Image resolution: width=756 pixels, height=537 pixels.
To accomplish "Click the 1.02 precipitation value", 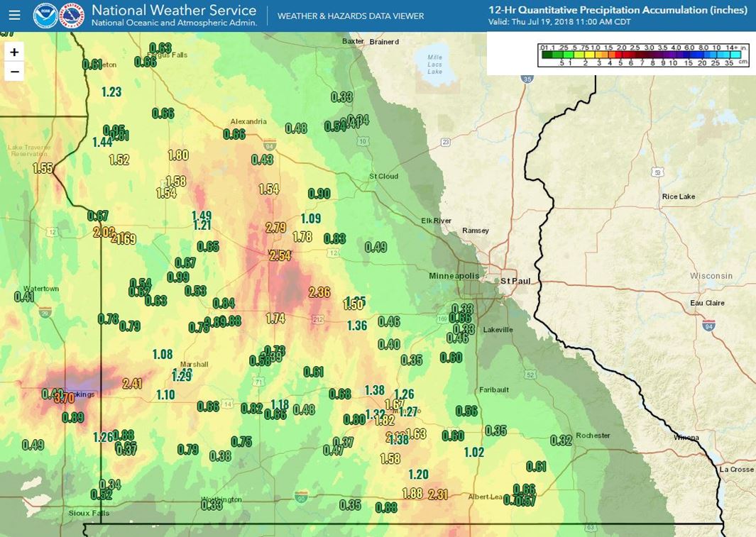I will point(474,452).
